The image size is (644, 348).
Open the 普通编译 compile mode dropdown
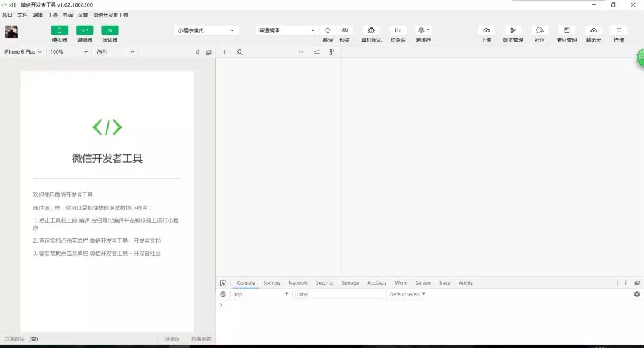point(287,30)
